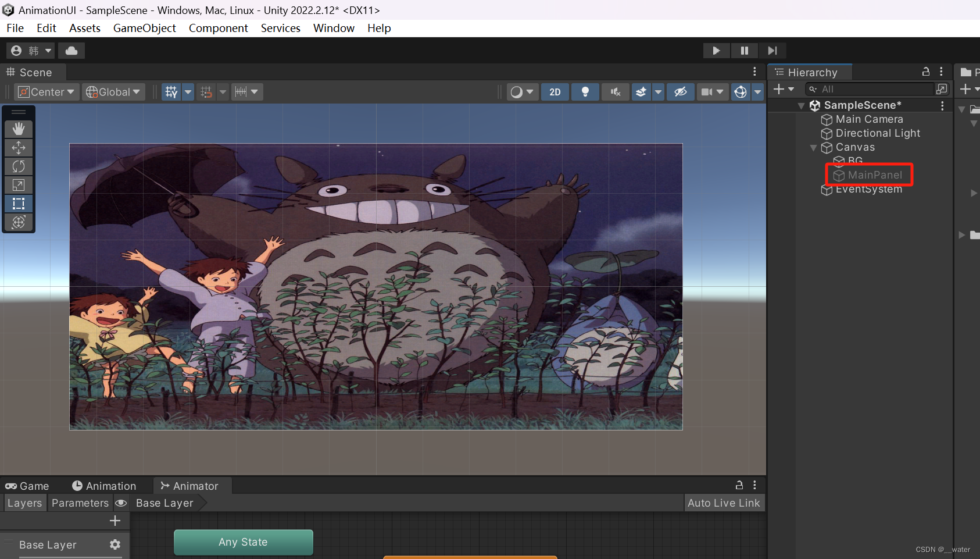Switch to the Hierarchy tab
This screenshot has width=980, height=559.
click(x=810, y=72)
